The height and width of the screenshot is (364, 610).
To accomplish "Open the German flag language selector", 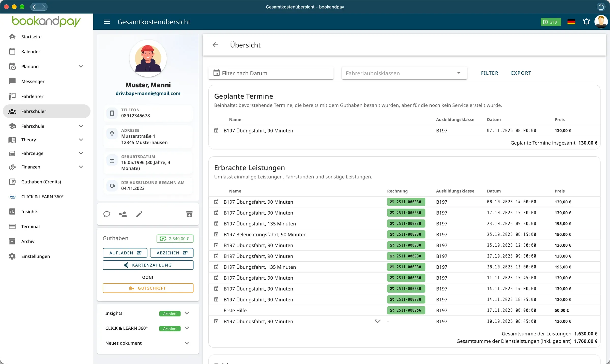I will (571, 22).
